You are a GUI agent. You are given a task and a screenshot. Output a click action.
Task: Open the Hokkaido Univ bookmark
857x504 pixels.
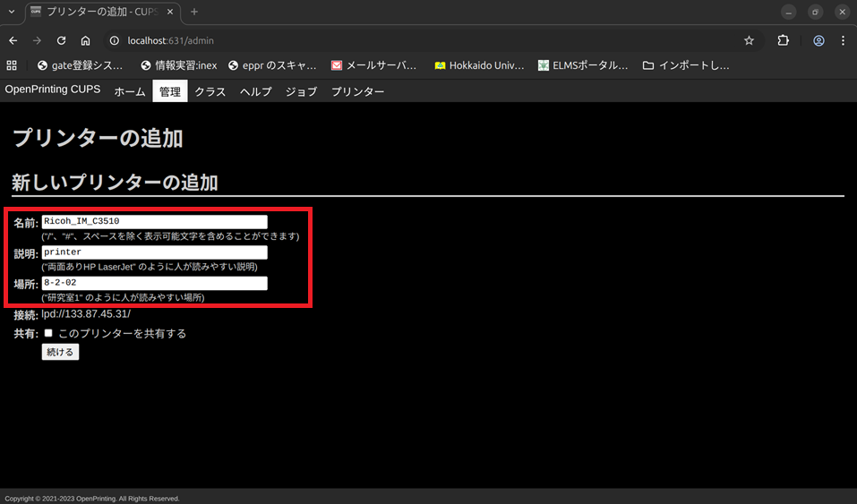(479, 65)
